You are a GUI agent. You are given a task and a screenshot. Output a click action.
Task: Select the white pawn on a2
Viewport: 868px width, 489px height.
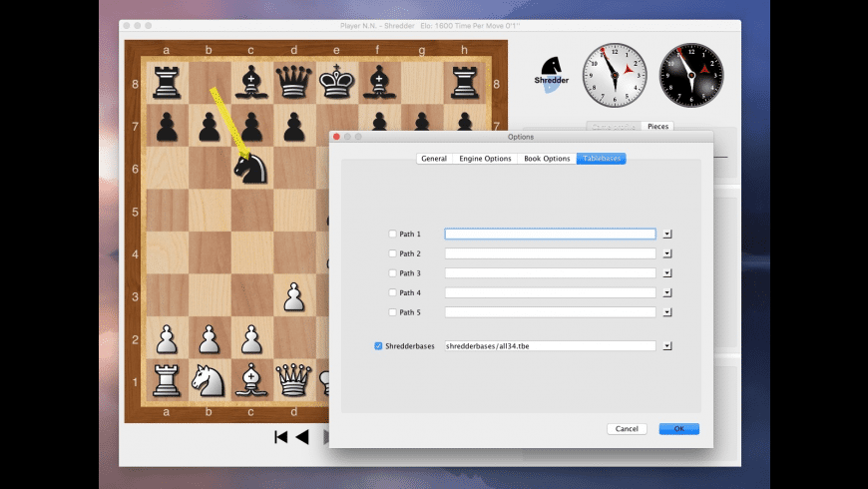click(167, 339)
